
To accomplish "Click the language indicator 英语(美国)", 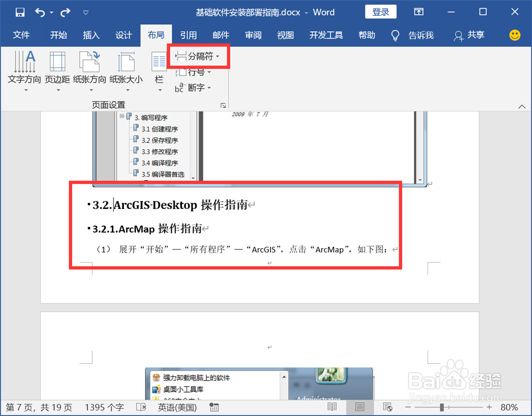I will 178,407.
